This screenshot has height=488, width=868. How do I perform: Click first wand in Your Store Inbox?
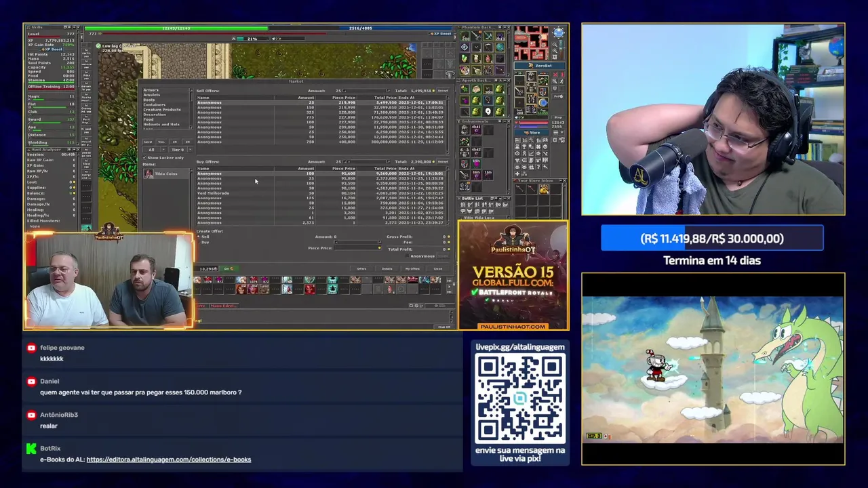pyautogui.click(x=520, y=188)
